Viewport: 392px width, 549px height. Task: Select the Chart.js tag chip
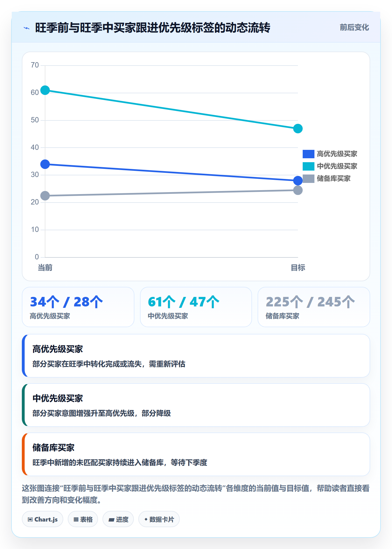(43, 519)
